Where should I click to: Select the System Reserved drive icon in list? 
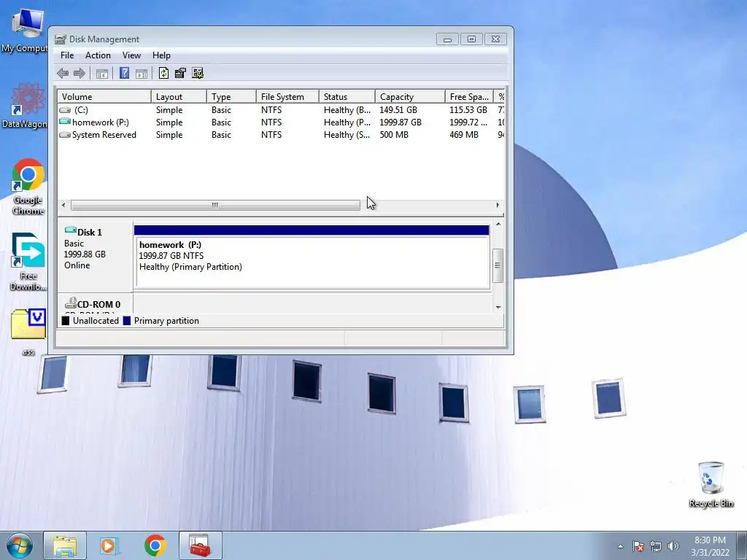tap(65, 135)
